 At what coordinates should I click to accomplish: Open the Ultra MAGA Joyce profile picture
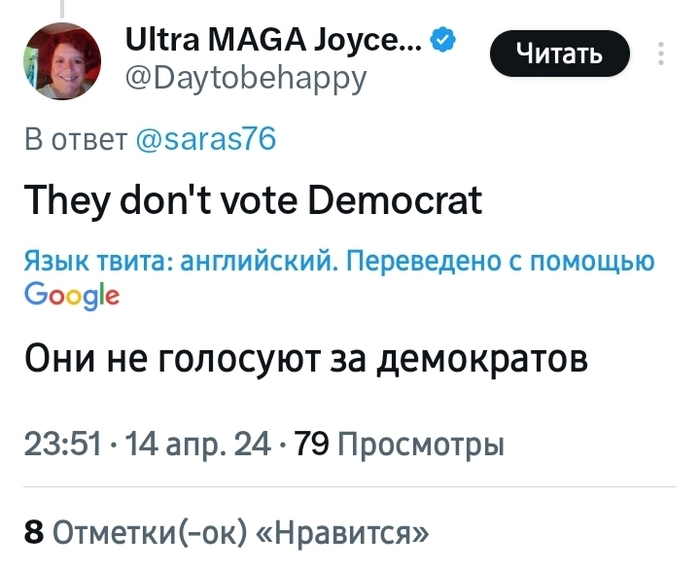point(61,61)
